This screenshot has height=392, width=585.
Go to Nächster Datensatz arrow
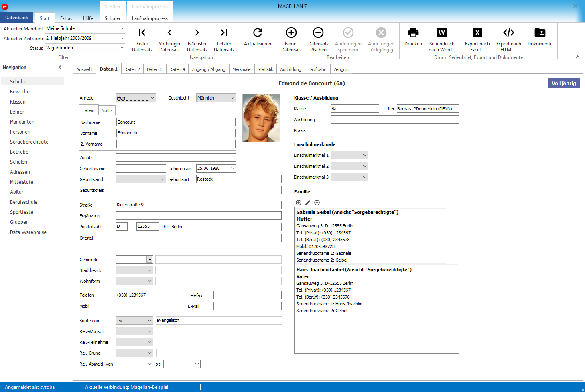point(197,32)
